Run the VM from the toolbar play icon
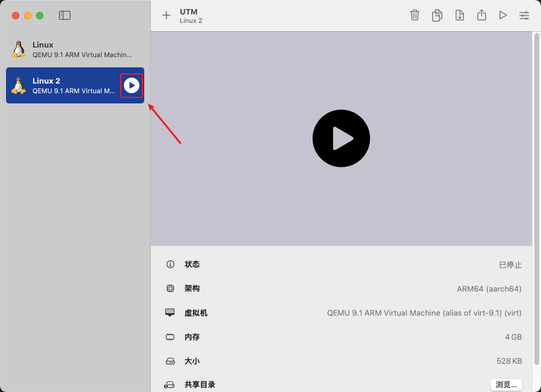Viewport: 541px width, 392px height. pyautogui.click(x=503, y=15)
